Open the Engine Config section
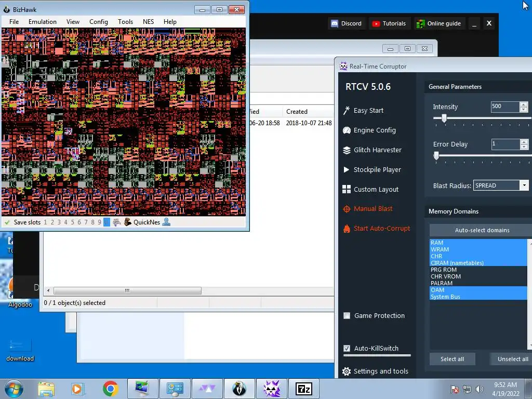 pyautogui.click(x=369, y=130)
